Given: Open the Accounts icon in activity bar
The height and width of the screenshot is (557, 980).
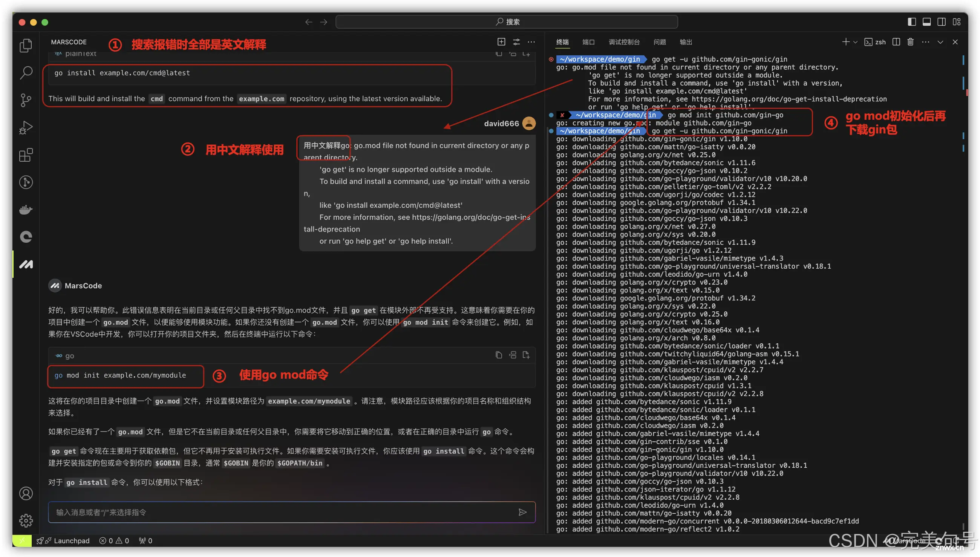Looking at the screenshot, I should pos(26,493).
